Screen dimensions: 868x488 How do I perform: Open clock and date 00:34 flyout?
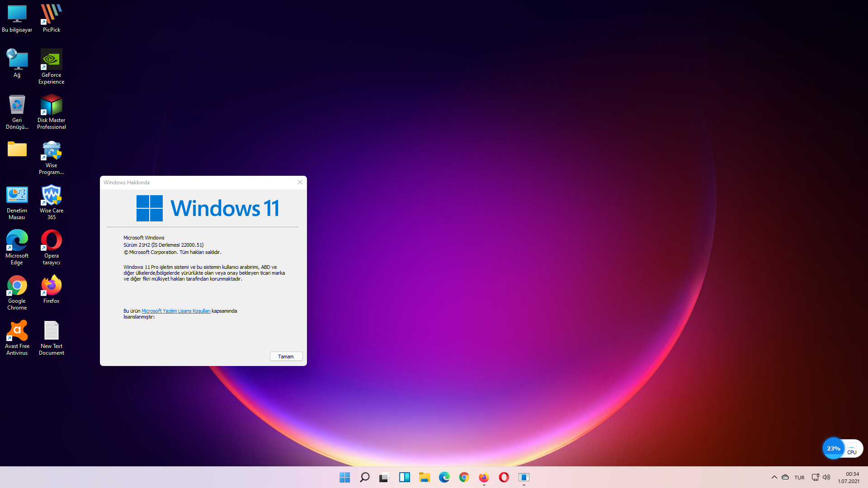tap(849, 478)
